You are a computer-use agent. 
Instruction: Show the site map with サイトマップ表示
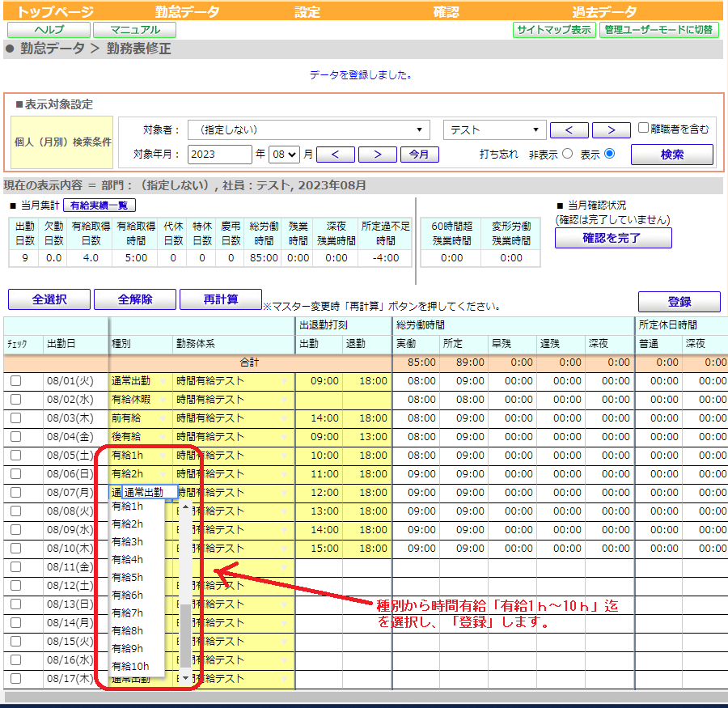coord(554,30)
